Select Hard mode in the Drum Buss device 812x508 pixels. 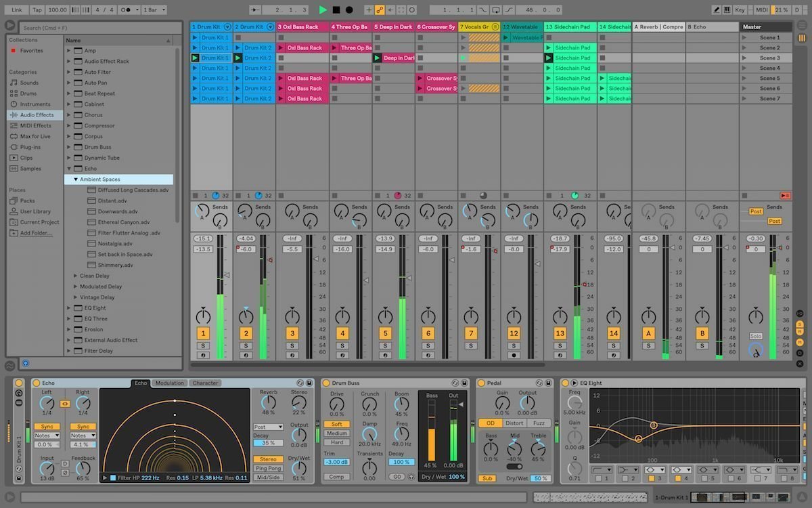click(x=337, y=442)
